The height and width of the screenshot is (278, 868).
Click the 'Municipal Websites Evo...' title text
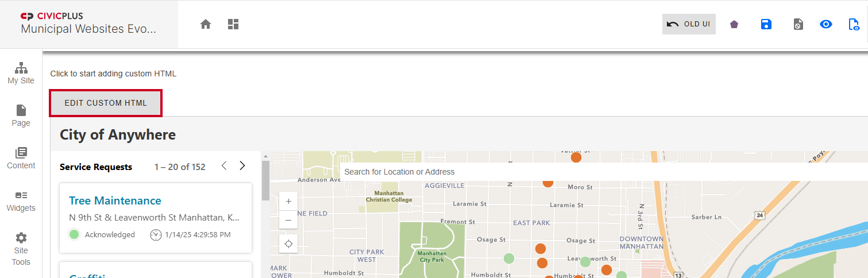click(88, 29)
